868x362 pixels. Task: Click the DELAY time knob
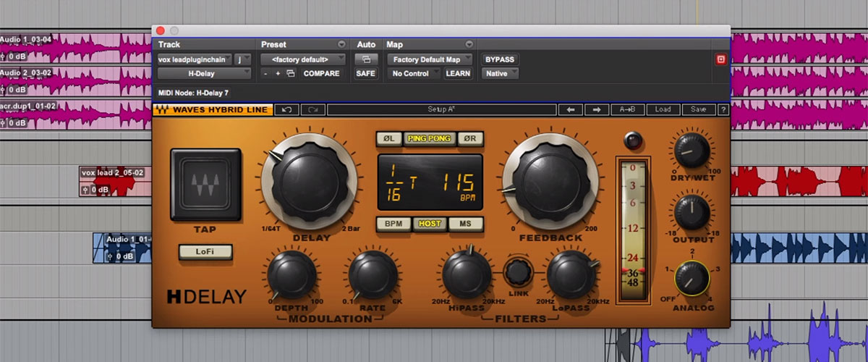[309, 180]
